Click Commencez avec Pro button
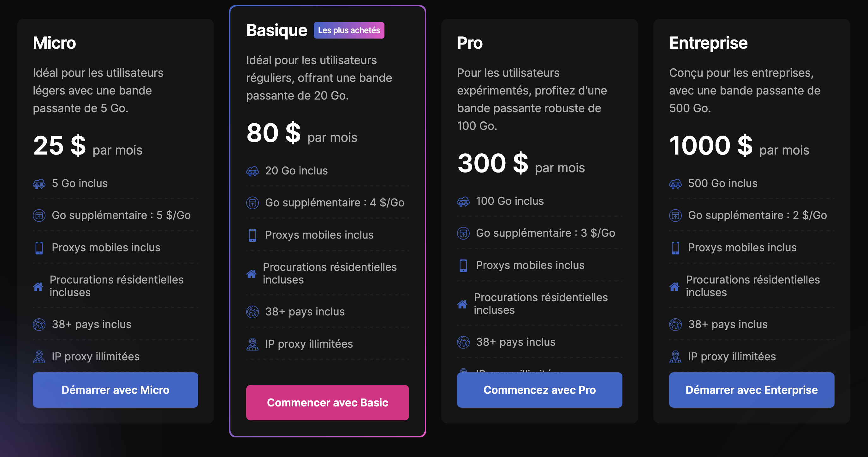Screen dimensions: 868x457 (x=539, y=390)
